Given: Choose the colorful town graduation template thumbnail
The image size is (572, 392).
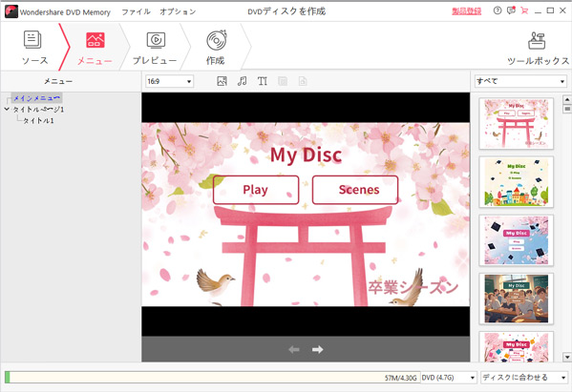Looking at the screenshot, I should coord(517,182).
